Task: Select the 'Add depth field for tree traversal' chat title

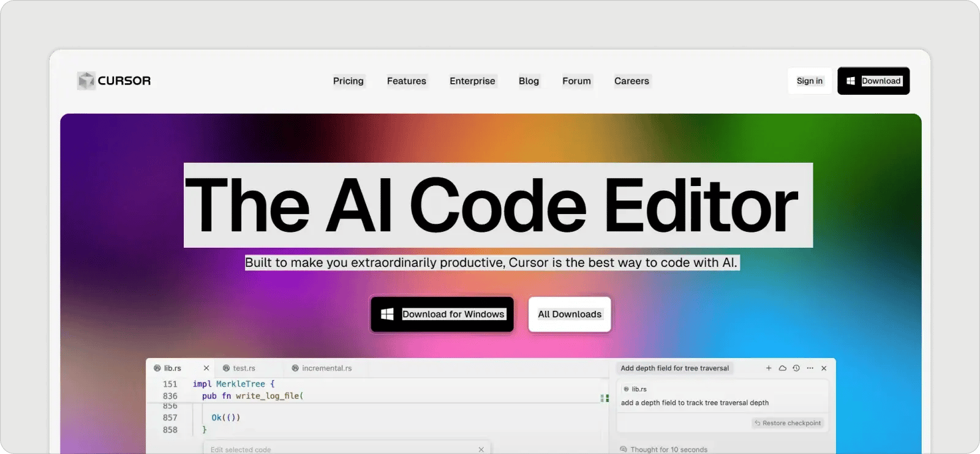Action: [675, 368]
